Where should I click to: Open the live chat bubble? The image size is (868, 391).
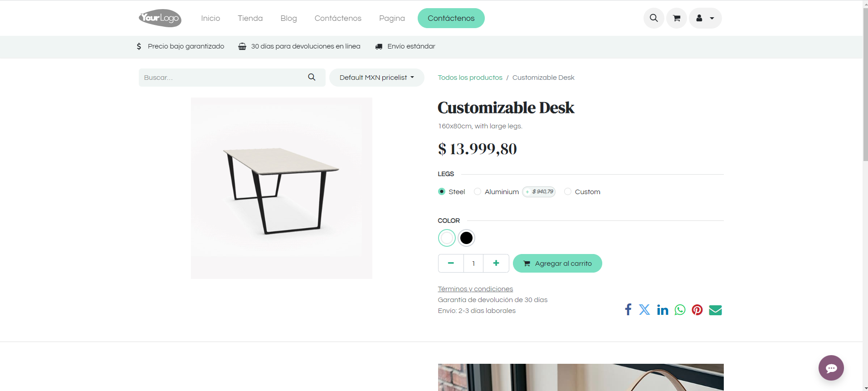coord(831,368)
